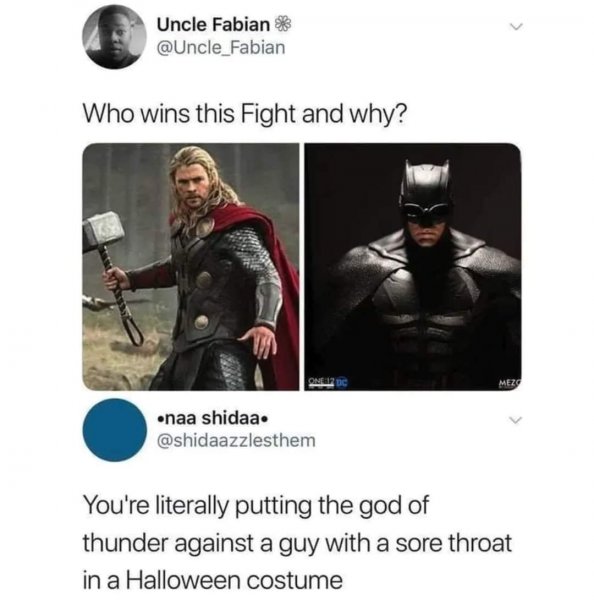
Task: Expand Uncle Fabian tweet options chevron
Action: pyautogui.click(x=515, y=27)
